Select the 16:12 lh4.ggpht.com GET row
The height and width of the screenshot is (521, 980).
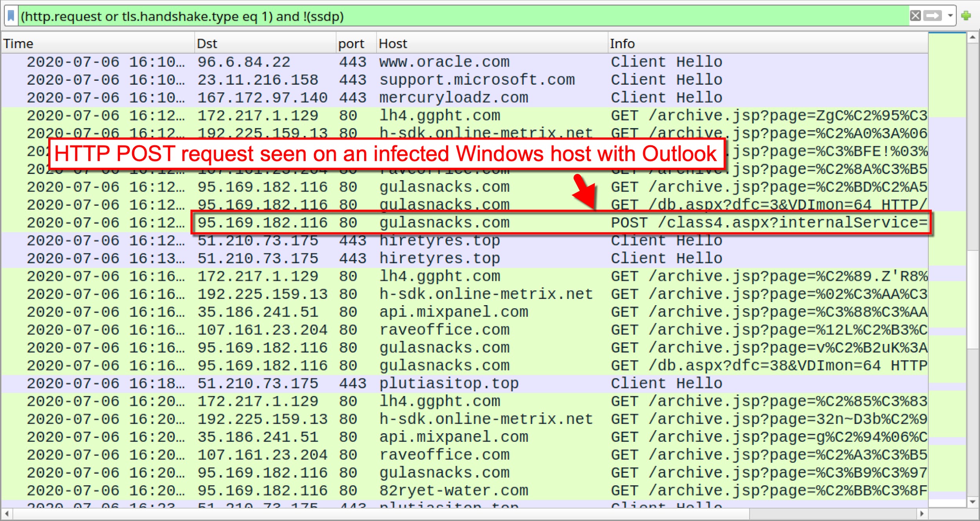465,116
